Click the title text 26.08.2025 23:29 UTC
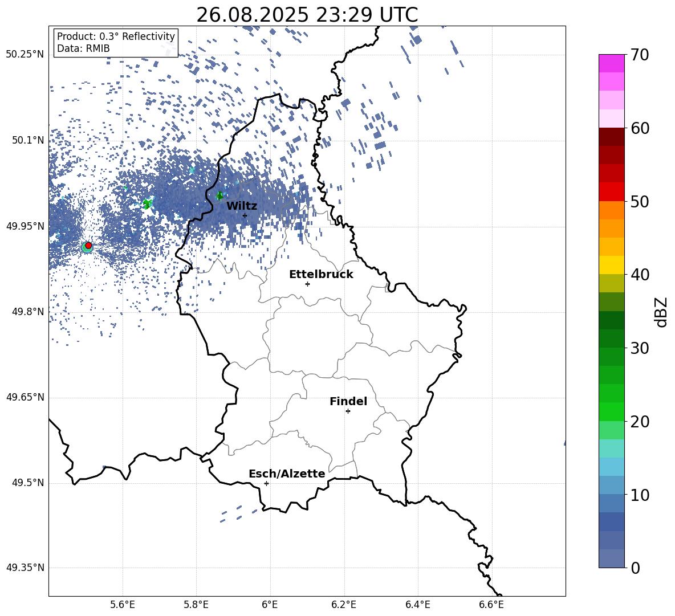This screenshot has height=616, width=675. (x=307, y=15)
